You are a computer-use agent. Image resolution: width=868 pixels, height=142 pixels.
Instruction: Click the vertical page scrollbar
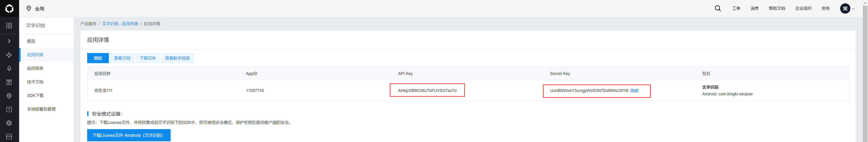pos(865,71)
